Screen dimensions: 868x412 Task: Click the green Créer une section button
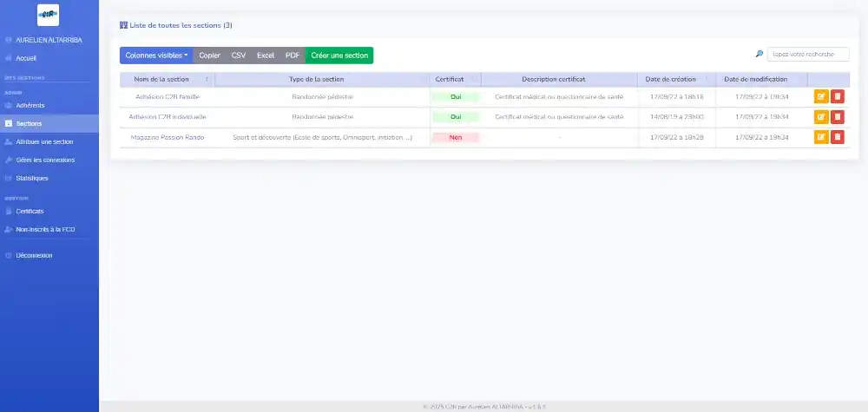[x=339, y=56]
